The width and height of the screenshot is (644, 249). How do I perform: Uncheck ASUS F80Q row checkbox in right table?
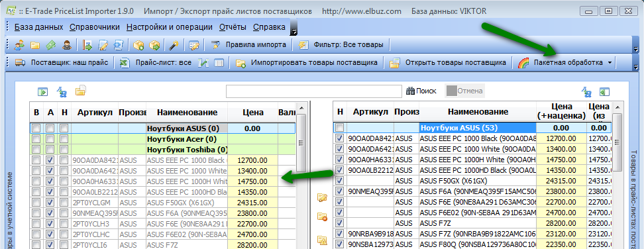point(340,244)
